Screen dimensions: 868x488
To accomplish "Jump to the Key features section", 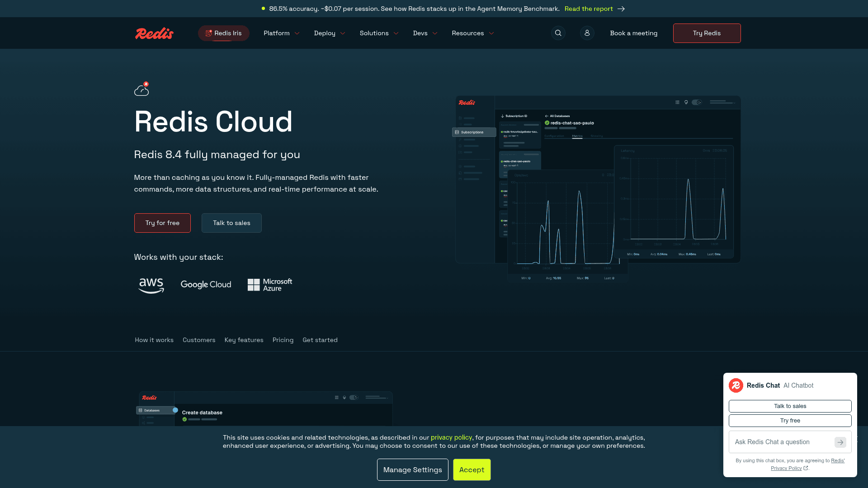I will [244, 340].
